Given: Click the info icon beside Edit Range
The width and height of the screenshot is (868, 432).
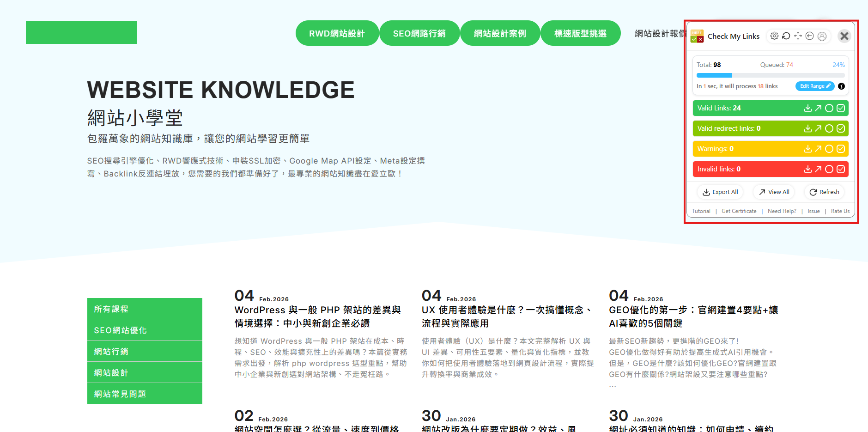Looking at the screenshot, I should click(841, 86).
